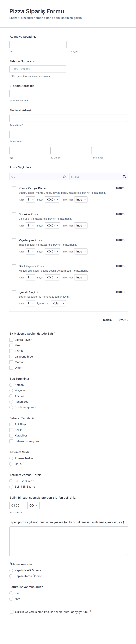Check the Klasik Karışık Pizza checkbox

(14, 188)
